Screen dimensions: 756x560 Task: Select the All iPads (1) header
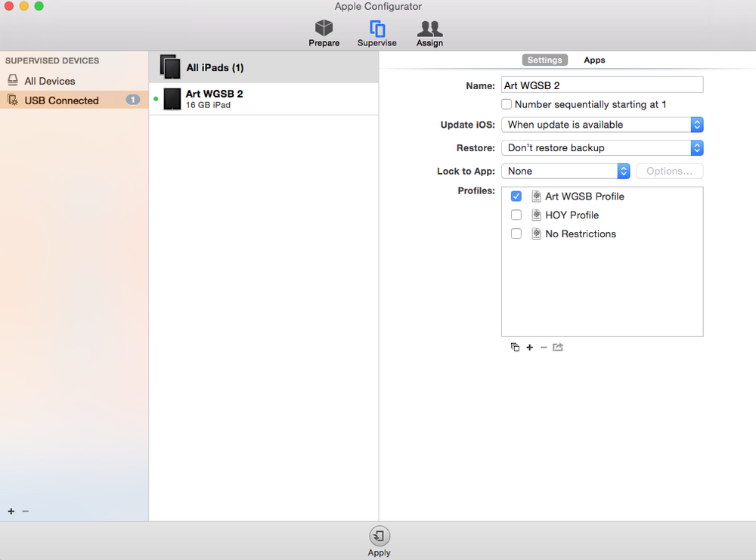tap(263, 67)
